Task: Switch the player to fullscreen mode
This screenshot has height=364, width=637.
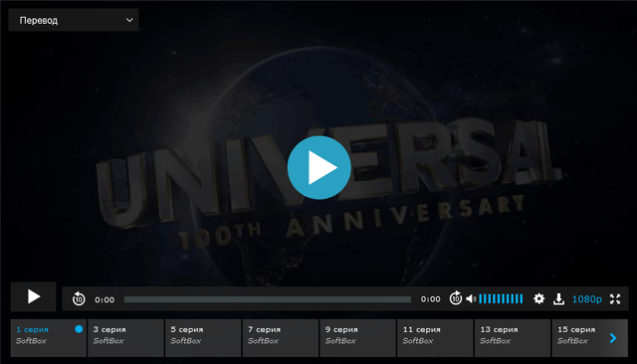Action: tap(615, 299)
